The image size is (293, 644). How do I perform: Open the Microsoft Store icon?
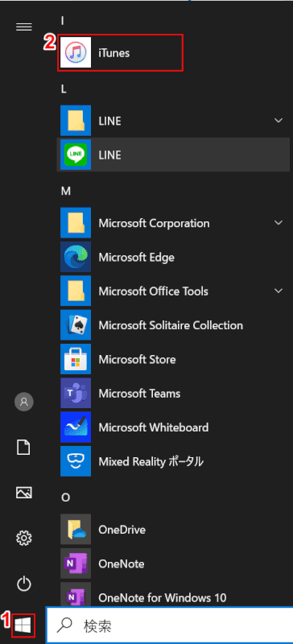coord(76,359)
